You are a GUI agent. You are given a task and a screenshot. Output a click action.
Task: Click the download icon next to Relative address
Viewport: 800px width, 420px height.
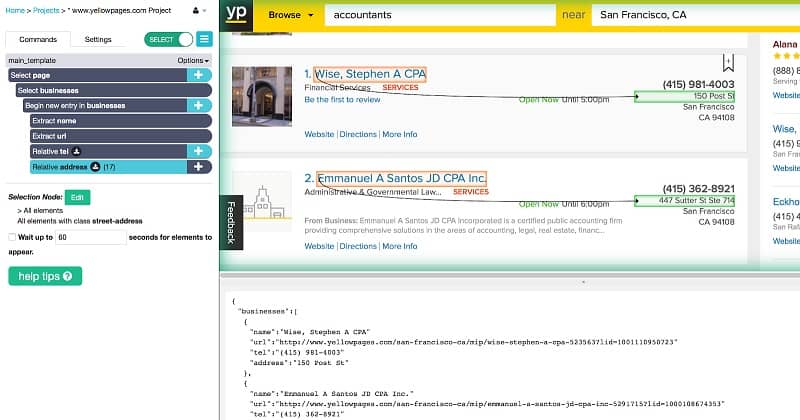[x=95, y=166]
